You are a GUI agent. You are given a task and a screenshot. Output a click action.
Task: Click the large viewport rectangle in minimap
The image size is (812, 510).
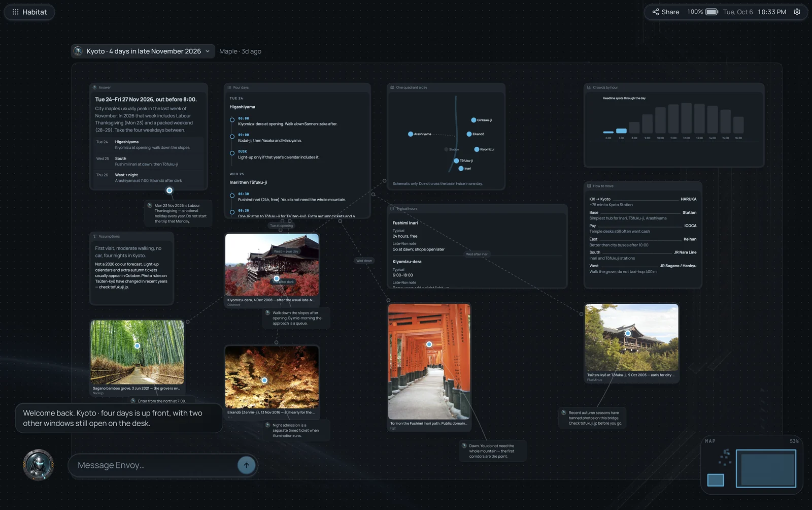[766, 468]
